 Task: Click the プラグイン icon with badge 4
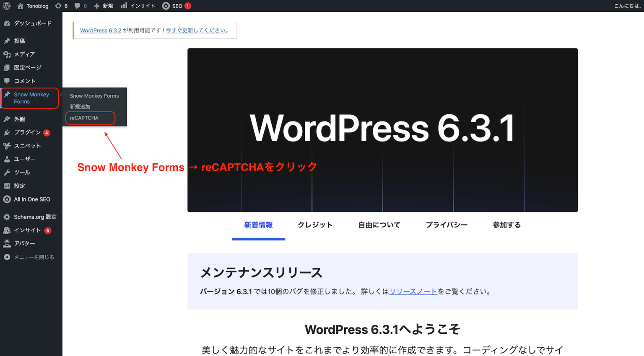[x=7, y=132]
